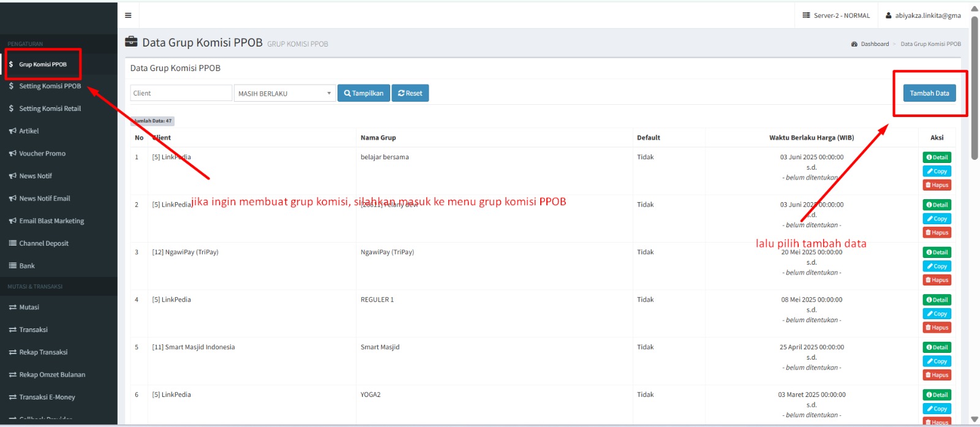Select News Notif menu entry
This screenshot has width=980, height=427.
[x=36, y=176]
